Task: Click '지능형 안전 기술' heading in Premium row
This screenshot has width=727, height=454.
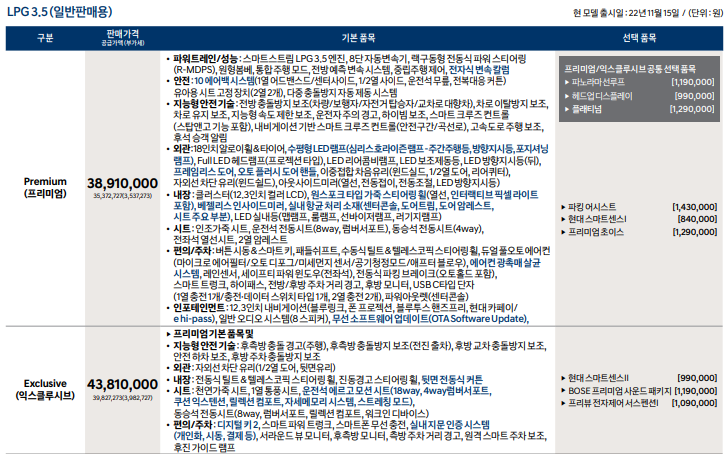Action: pos(204,103)
